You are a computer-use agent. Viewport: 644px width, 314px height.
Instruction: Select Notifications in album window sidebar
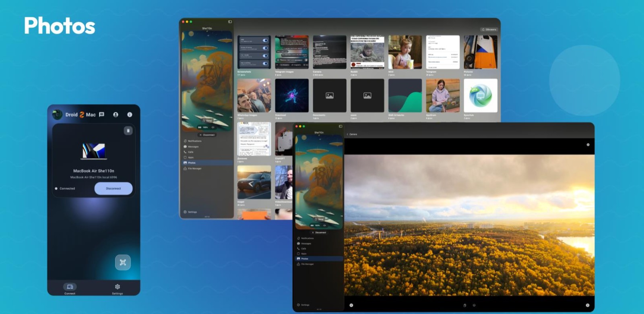[194, 141]
